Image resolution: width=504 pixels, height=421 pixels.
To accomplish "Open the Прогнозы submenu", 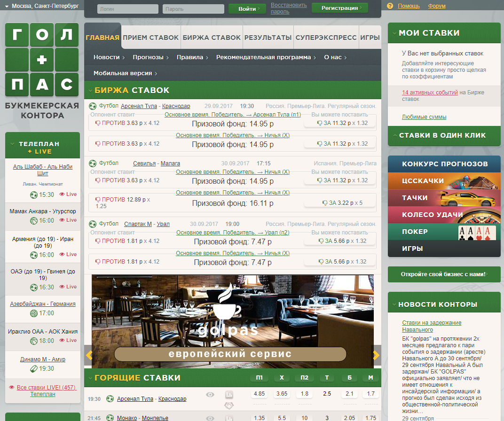I will 150,57.
